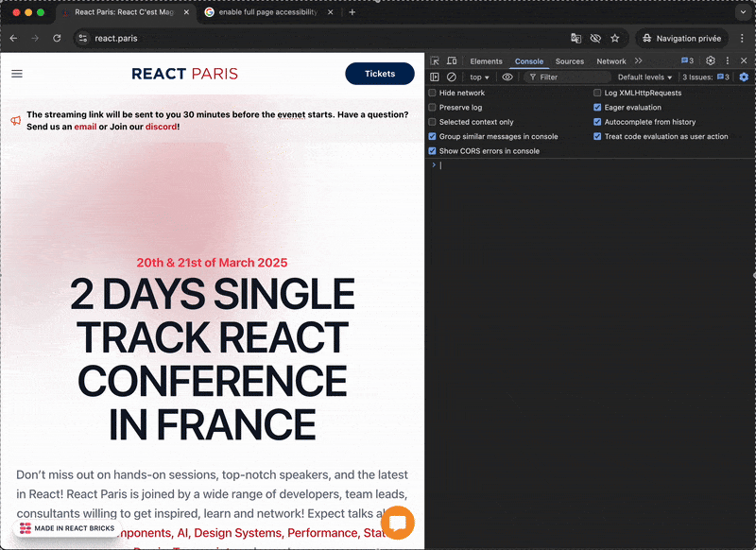Bookmark this page with the star icon

coord(615,38)
